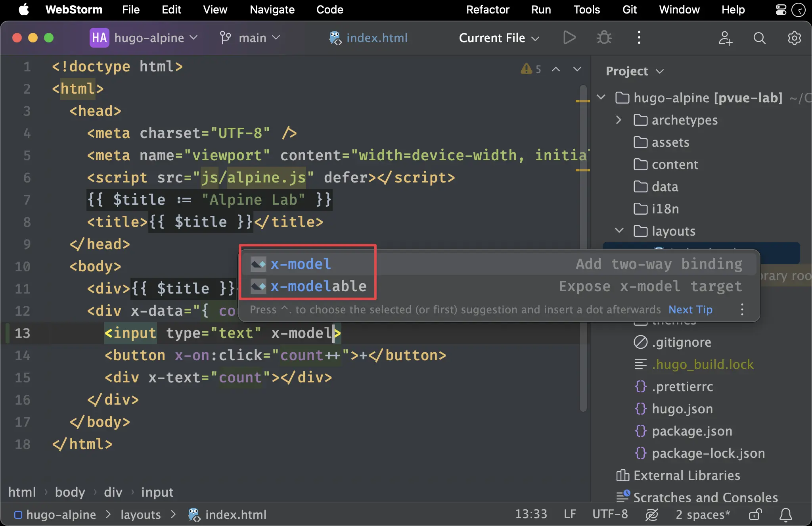Open the Apple menu
812x526 pixels.
tap(24, 10)
